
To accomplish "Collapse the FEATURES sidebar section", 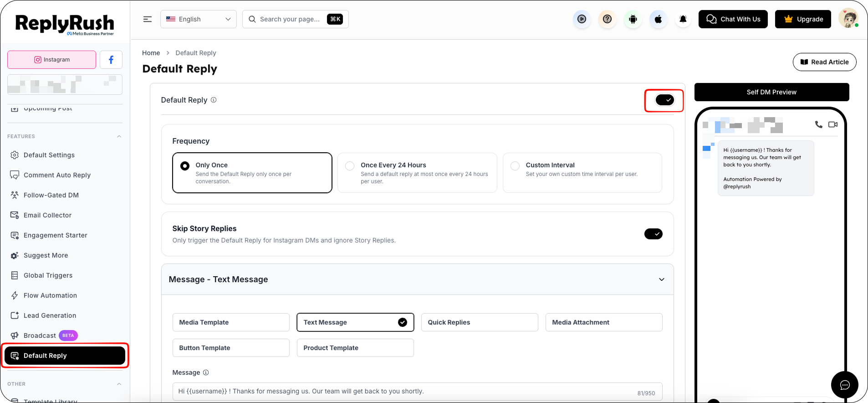I will (x=119, y=136).
